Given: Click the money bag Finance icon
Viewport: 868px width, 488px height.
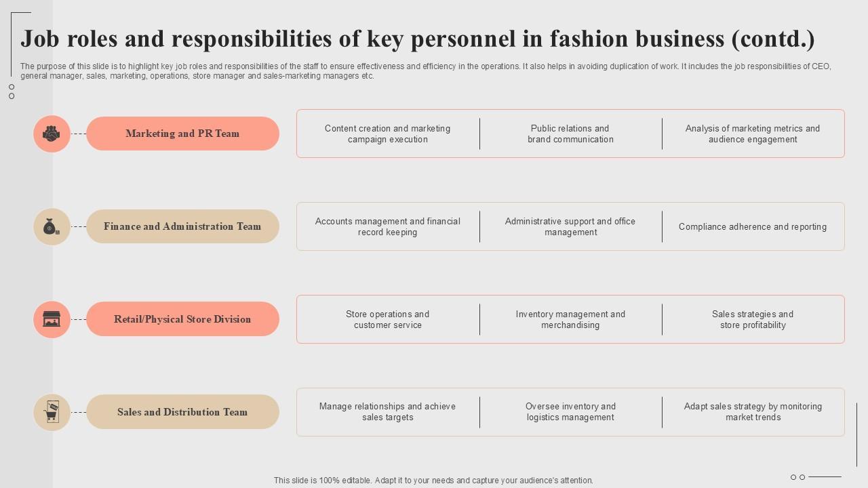Looking at the screenshot, I should pos(52,227).
